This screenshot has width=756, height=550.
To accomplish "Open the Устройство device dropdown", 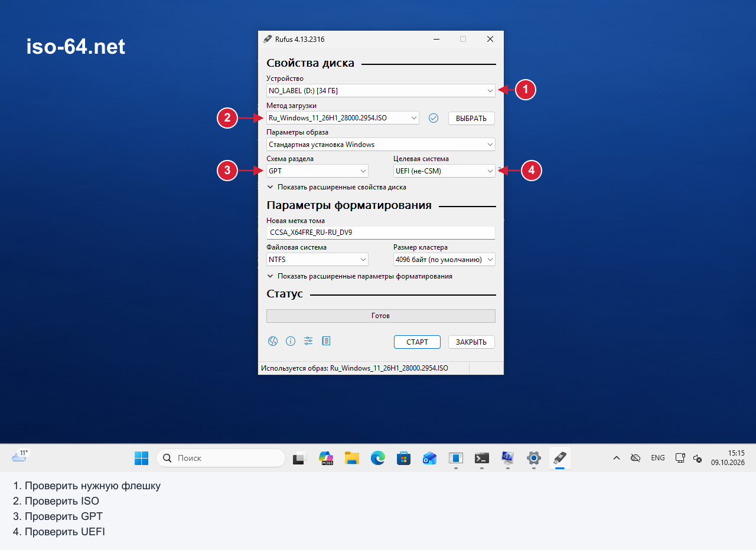I will point(381,91).
